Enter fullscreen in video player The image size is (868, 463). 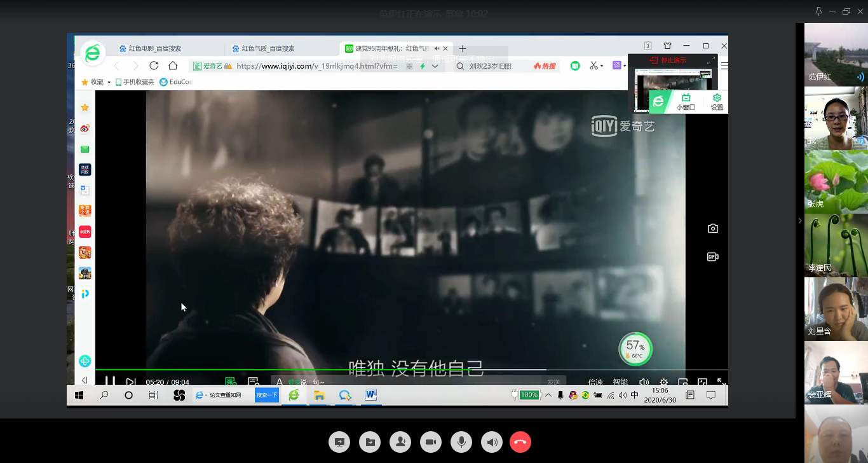(721, 382)
